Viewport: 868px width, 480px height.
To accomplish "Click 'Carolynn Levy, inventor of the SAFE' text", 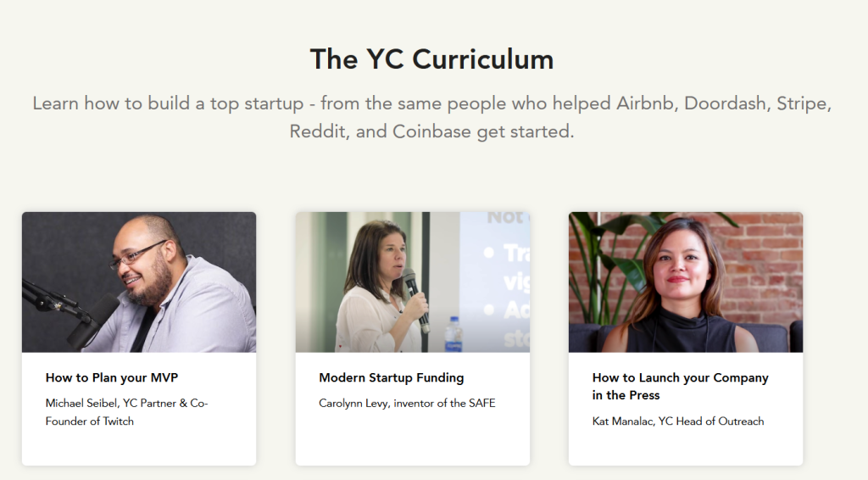I will click(407, 403).
